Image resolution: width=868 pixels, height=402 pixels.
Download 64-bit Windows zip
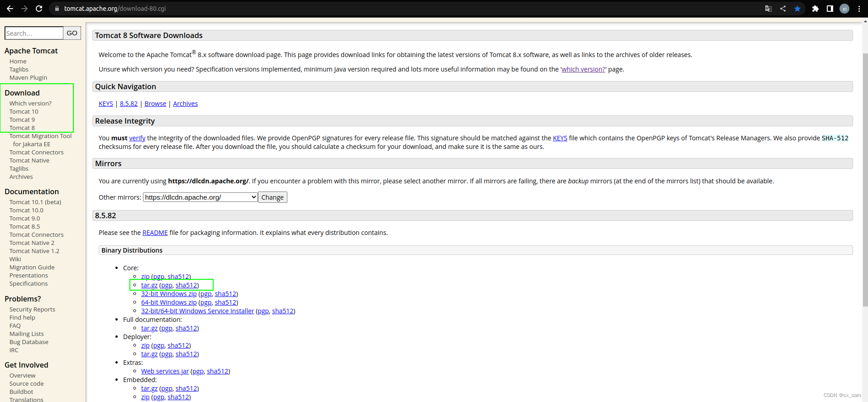click(169, 302)
